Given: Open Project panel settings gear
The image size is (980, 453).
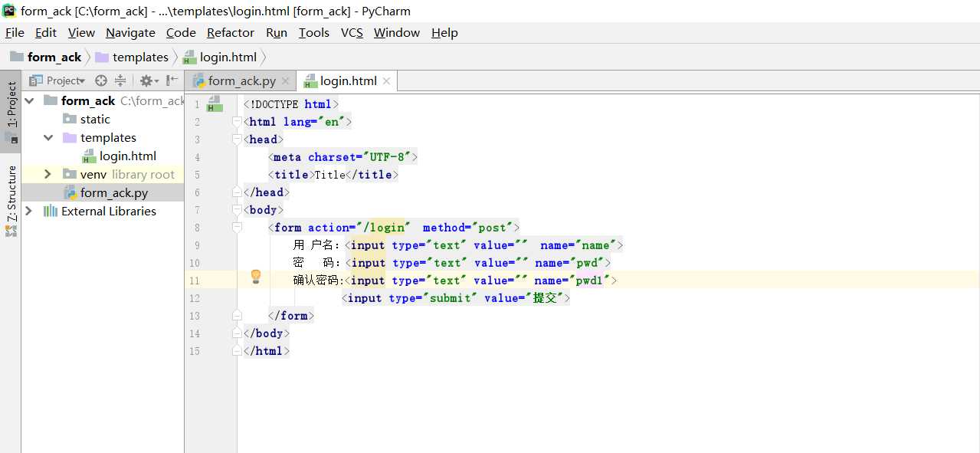Looking at the screenshot, I should point(149,80).
